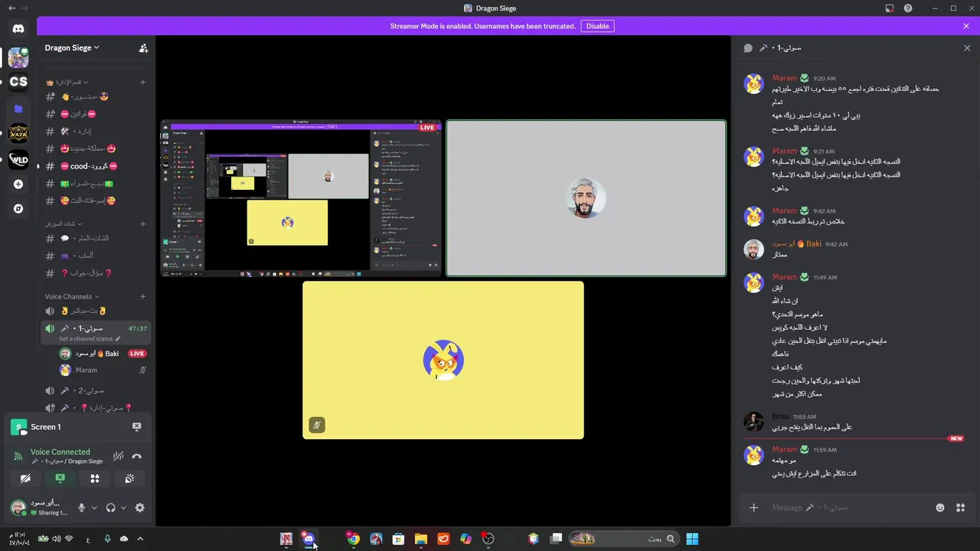Turn on camera button in voice panel
The image size is (980, 551).
25,478
